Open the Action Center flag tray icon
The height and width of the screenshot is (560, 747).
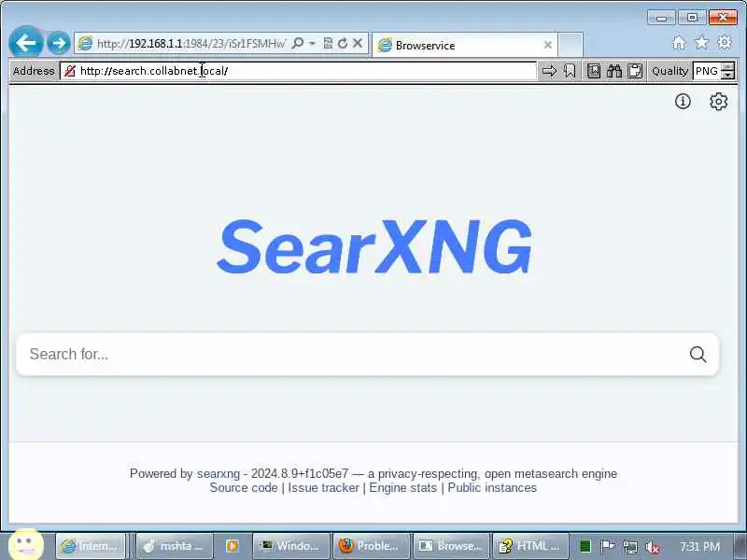click(607, 546)
